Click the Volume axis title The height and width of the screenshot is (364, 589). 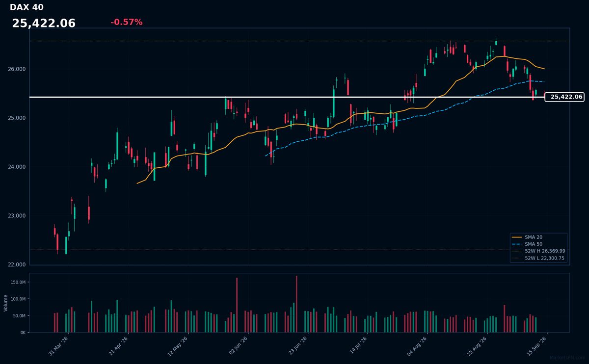[x=5, y=303]
